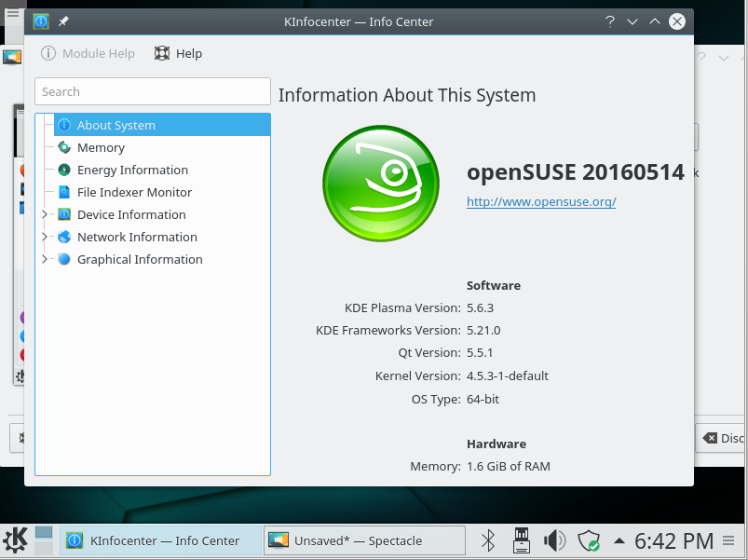Click the Memory value 1.6 GiB of RAM
Screen dimensions: 748x560
(x=509, y=467)
